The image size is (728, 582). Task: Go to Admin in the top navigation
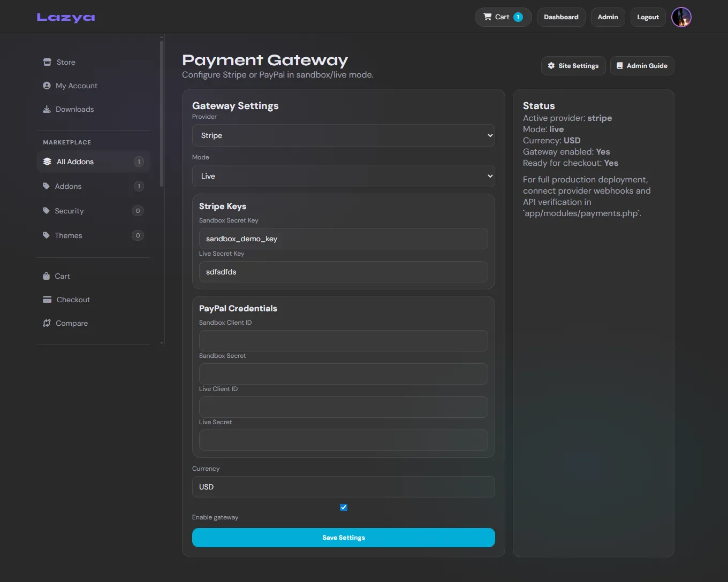(x=608, y=17)
